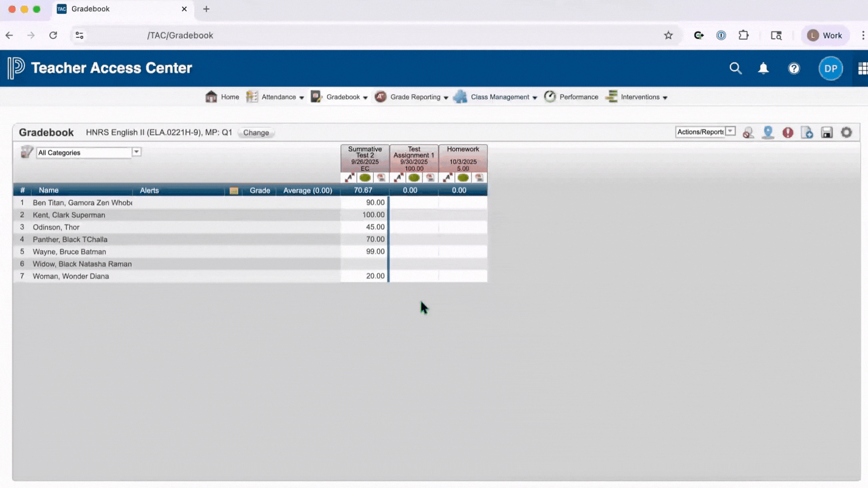Click Thor Odinson's Test Assignment 1 score cell

click(414, 227)
